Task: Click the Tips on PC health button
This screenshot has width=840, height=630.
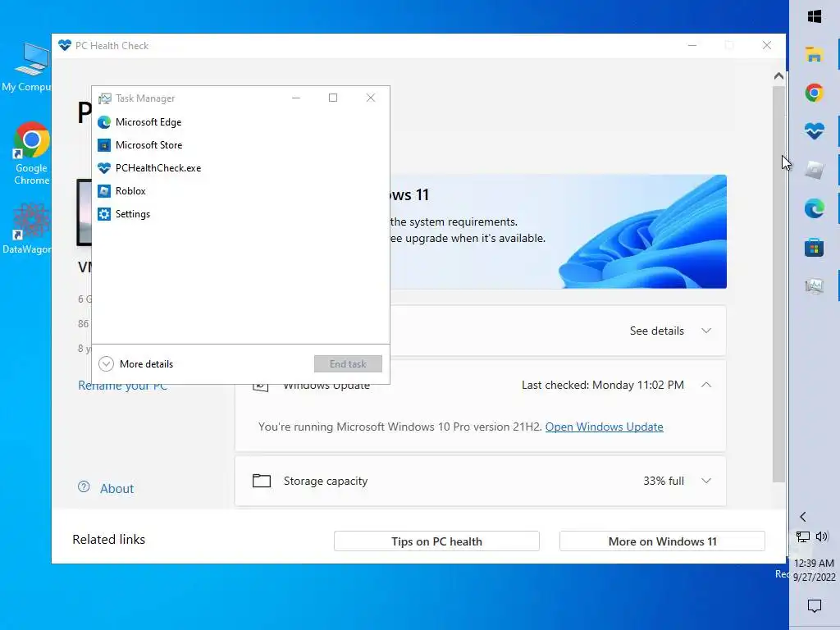Action: click(436, 541)
